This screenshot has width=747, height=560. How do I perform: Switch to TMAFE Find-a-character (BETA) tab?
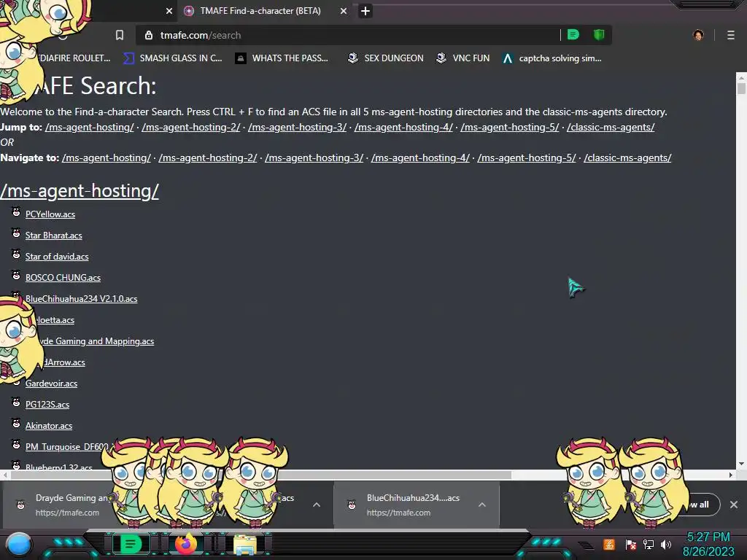(260, 11)
